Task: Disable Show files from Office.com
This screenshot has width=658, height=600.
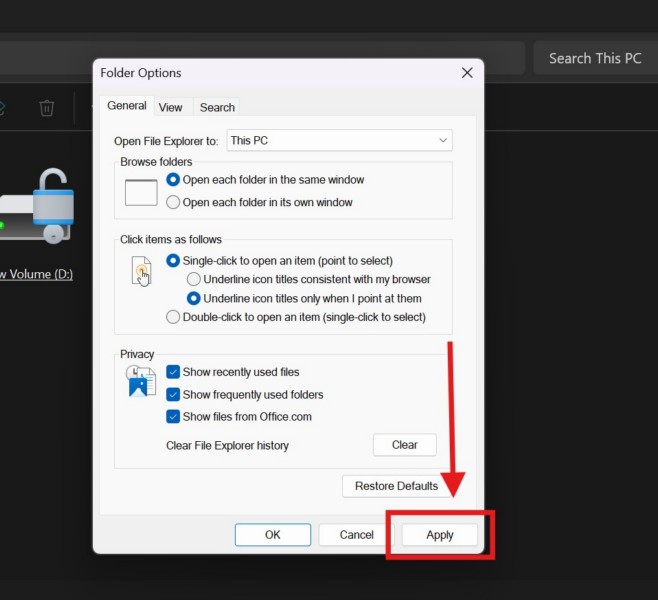Action: click(x=173, y=416)
